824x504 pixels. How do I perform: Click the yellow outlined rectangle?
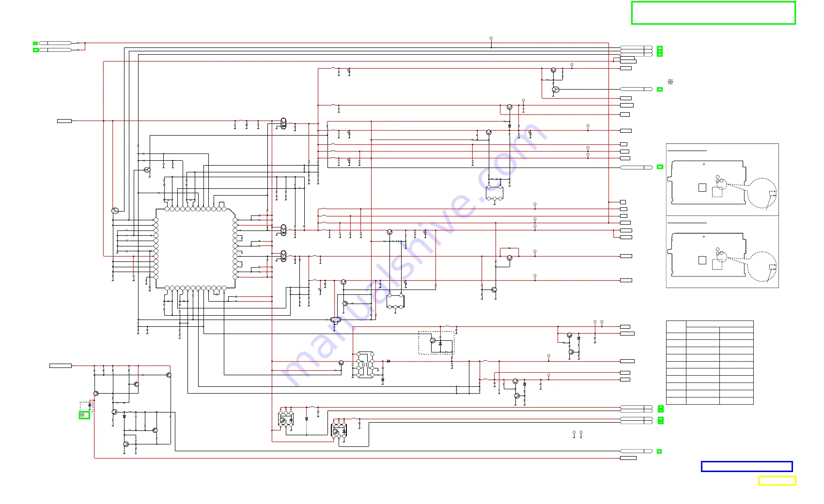[777, 480]
